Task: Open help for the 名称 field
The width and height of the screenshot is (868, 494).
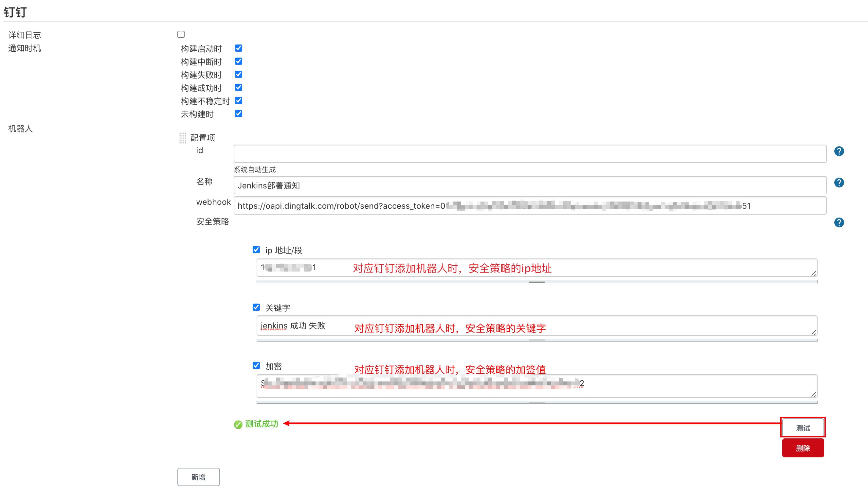Action: pyautogui.click(x=839, y=183)
